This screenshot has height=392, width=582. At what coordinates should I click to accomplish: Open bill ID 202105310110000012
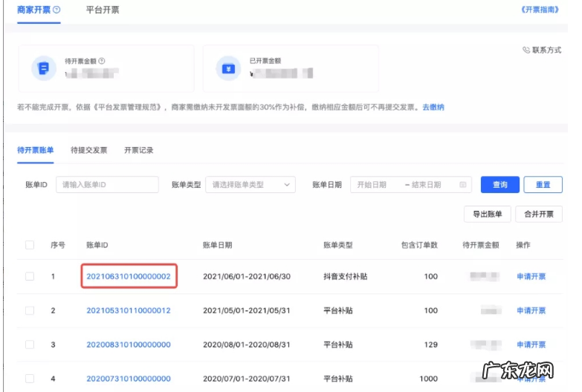point(129,310)
